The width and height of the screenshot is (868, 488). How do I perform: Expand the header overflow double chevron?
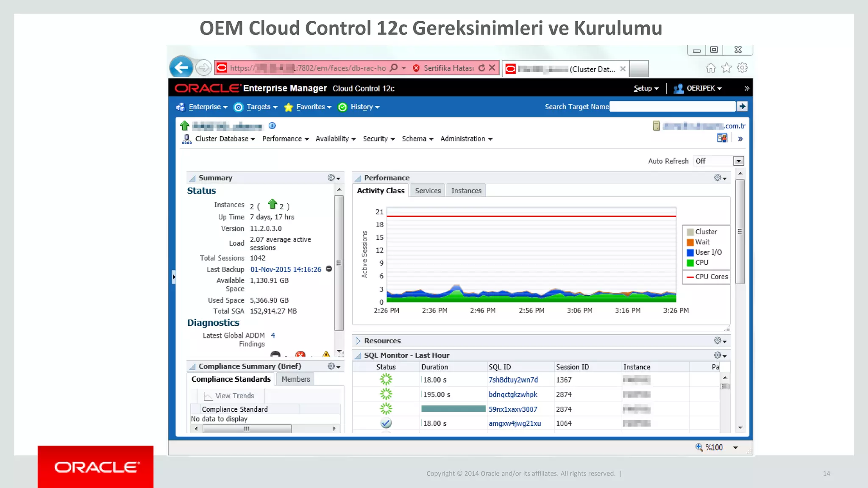coord(746,88)
